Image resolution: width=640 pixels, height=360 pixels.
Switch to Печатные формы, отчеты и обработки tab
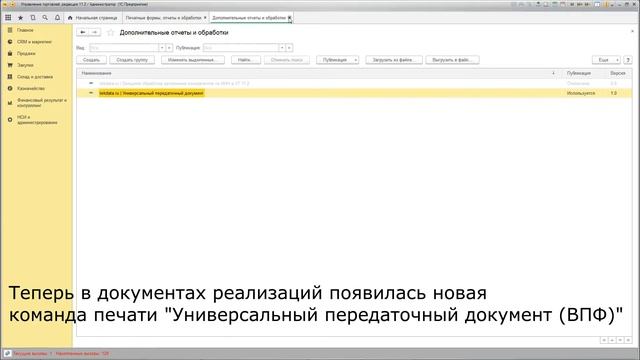pos(163,18)
